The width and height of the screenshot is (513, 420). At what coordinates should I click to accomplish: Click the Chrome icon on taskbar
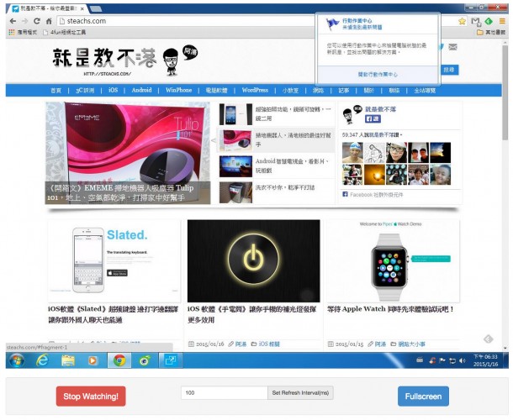pyautogui.click(x=119, y=360)
